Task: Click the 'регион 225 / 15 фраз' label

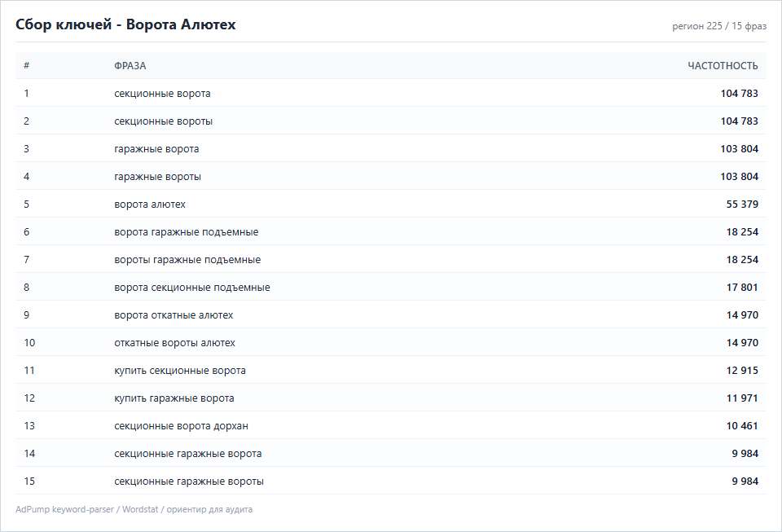Action: tap(719, 26)
